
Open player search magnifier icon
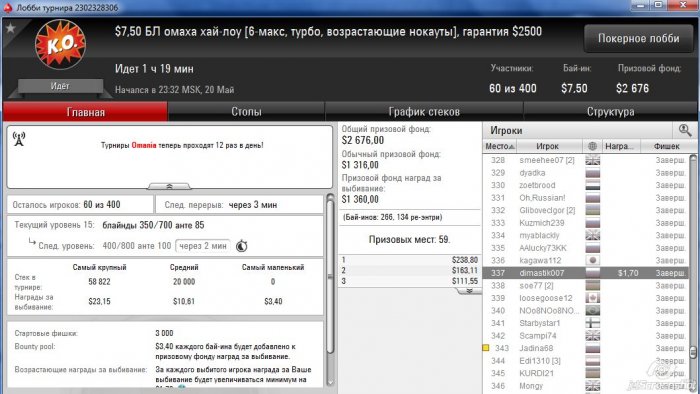click(x=685, y=130)
